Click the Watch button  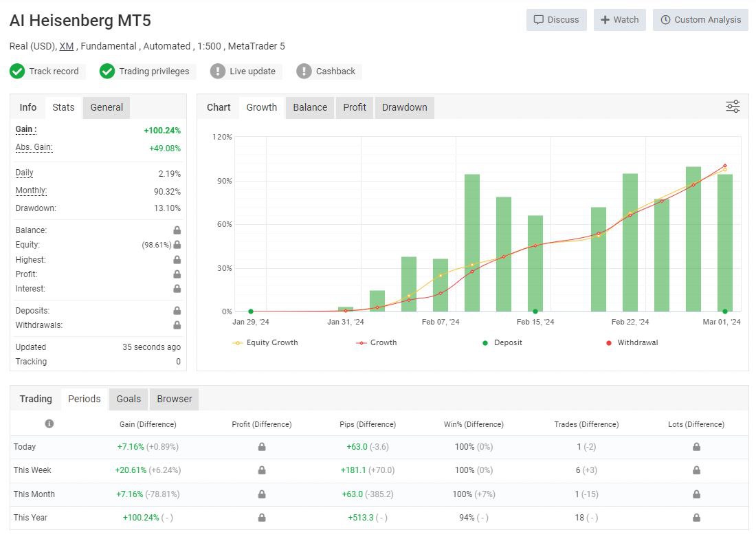click(x=619, y=20)
